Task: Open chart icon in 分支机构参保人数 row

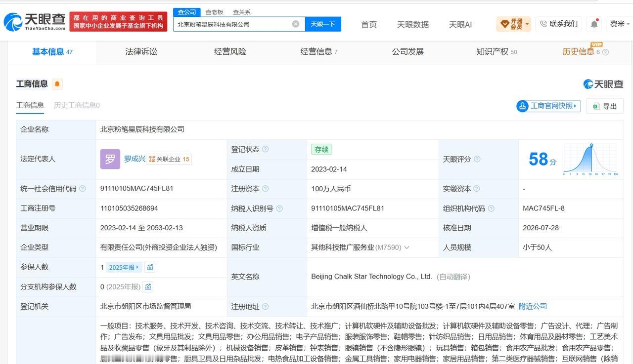Action: (148, 287)
